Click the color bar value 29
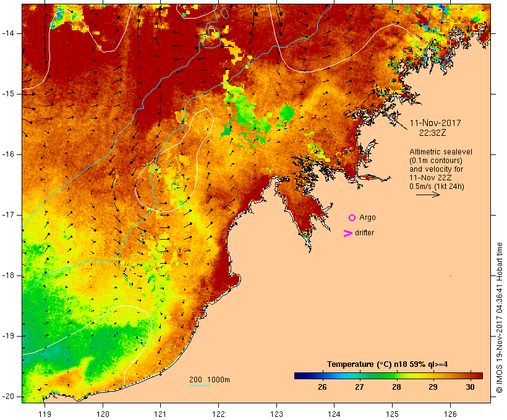 coord(433,387)
